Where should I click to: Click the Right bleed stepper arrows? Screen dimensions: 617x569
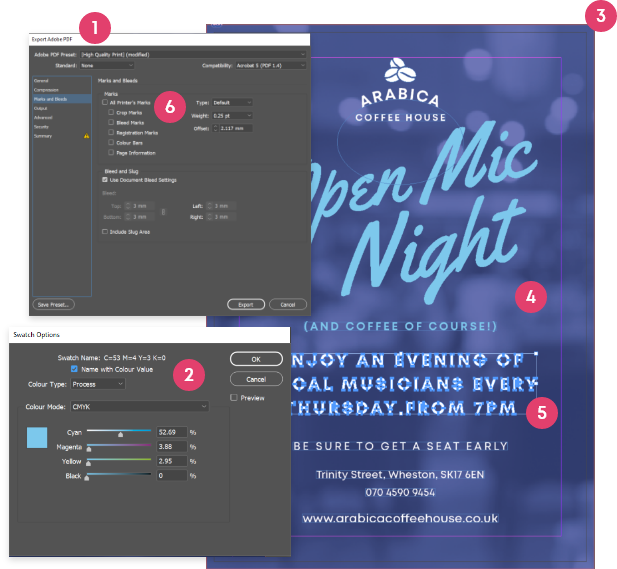[210, 217]
